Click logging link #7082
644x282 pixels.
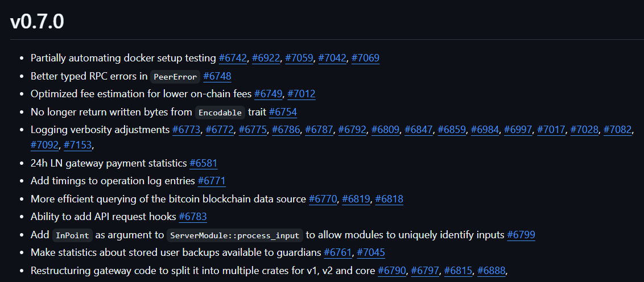pos(618,130)
